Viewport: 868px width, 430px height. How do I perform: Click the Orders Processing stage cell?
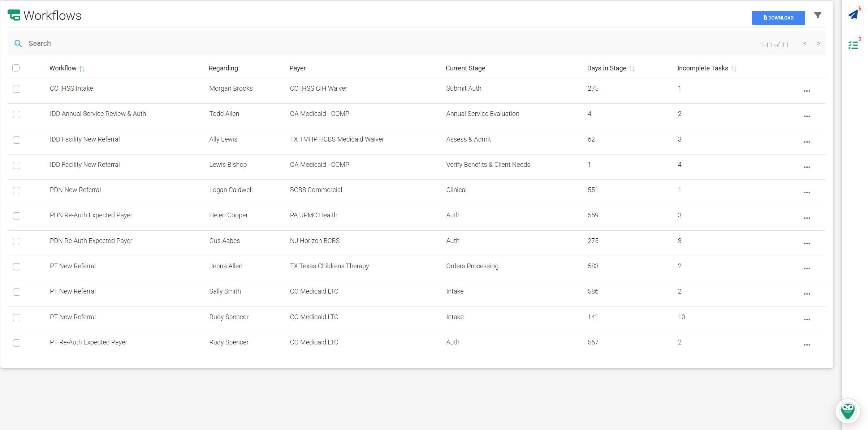[x=472, y=266]
